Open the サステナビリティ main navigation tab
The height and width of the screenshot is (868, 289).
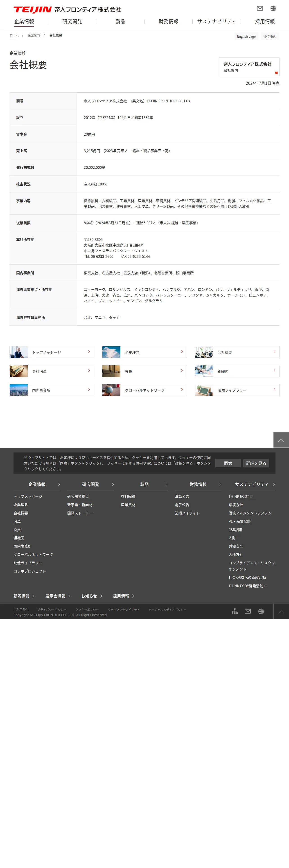[217, 22]
